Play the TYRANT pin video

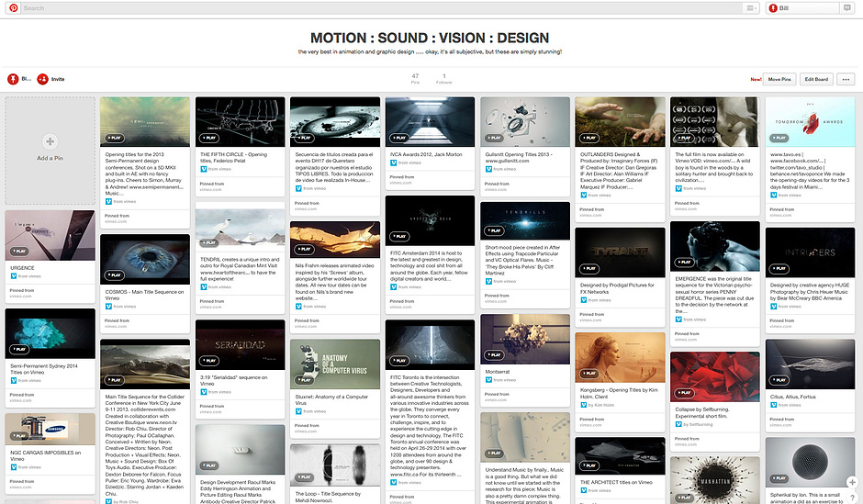[589, 269]
